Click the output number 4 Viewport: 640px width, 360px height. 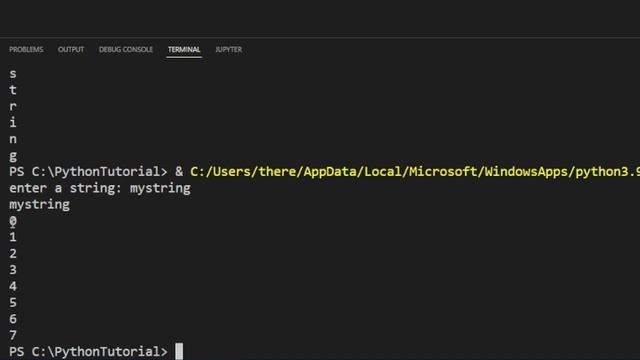13,286
